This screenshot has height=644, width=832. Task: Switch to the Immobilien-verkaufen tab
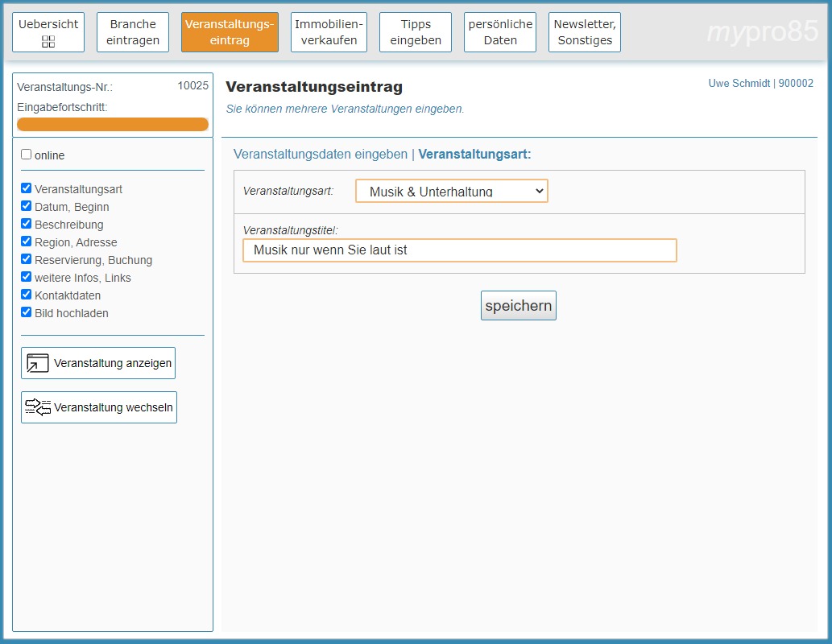329,32
